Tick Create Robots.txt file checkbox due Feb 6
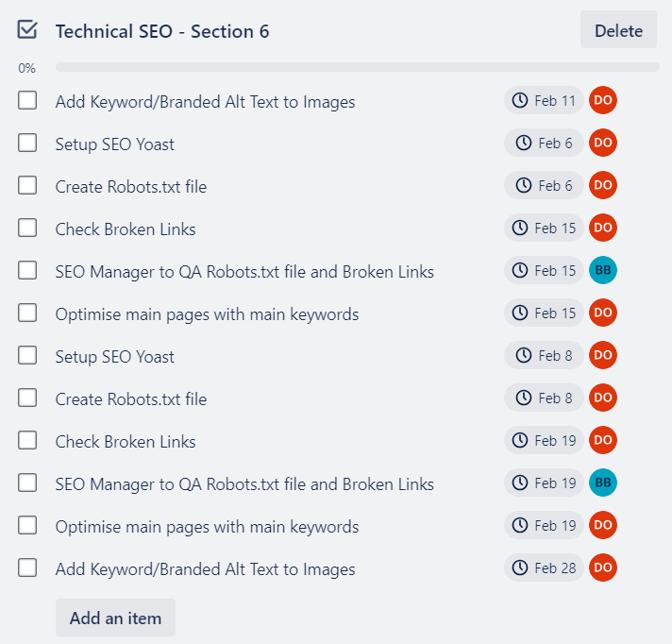 pos(27,186)
